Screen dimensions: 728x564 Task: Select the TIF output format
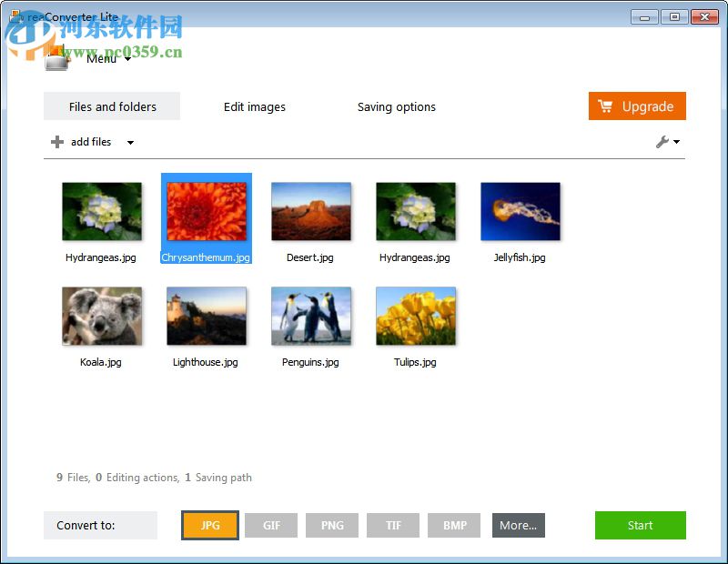(392, 525)
